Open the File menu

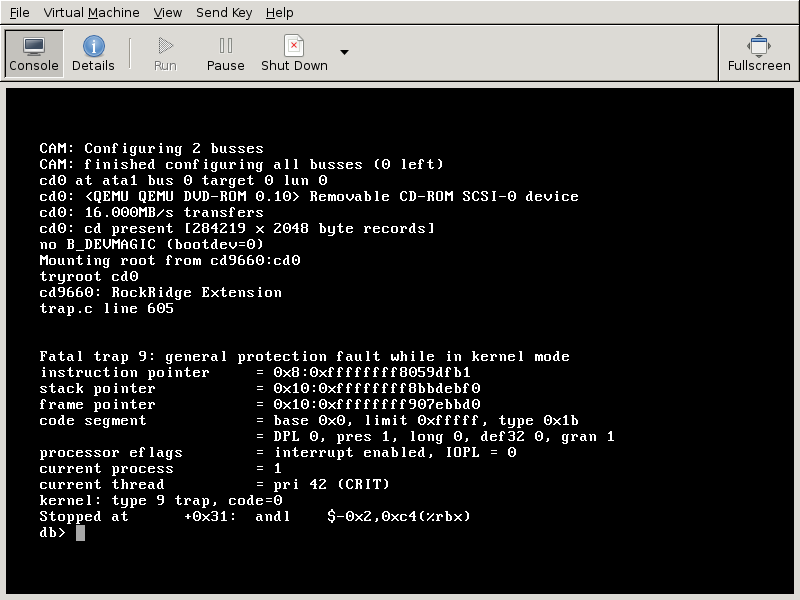point(19,12)
